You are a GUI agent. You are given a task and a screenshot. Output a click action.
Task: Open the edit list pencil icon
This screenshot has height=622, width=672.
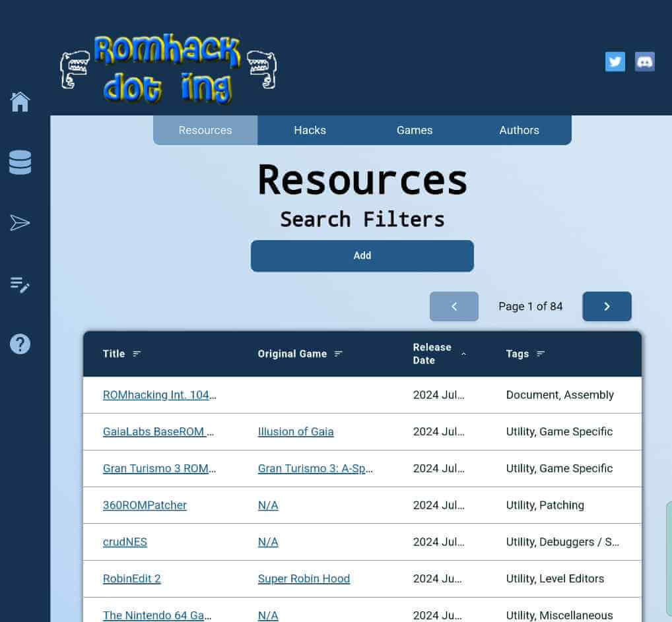[20, 284]
